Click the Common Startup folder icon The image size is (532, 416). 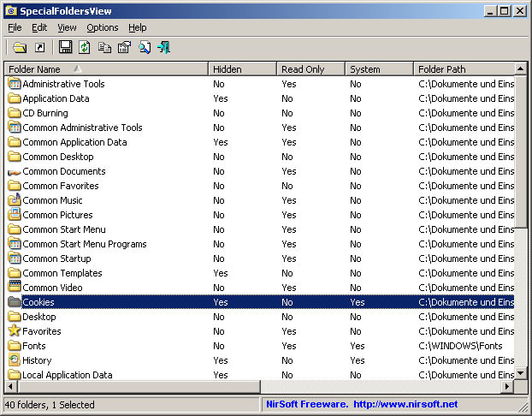[x=15, y=259]
